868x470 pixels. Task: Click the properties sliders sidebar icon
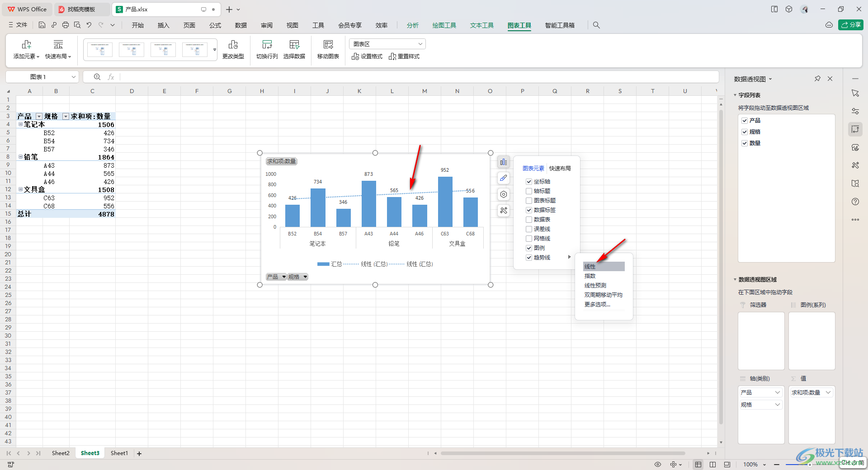pyautogui.click(x=855, y=111)
